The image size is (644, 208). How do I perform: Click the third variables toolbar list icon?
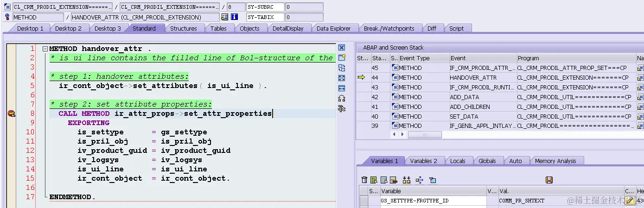point(384,180)
